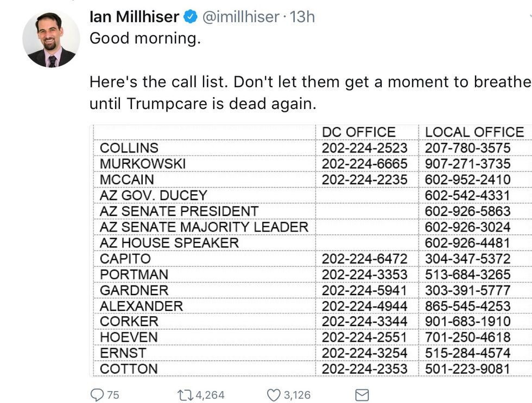Viewport: 532px width, 403px height.
Task: Retweet this tweet using the arrows icon
Action: pos(185,395)
